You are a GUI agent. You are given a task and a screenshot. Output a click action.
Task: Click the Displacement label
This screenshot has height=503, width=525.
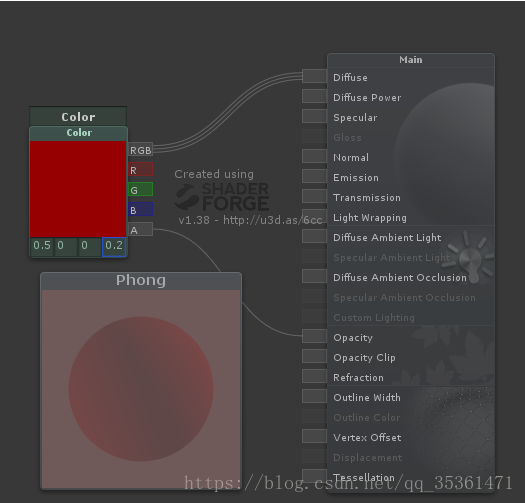[368, 458]
